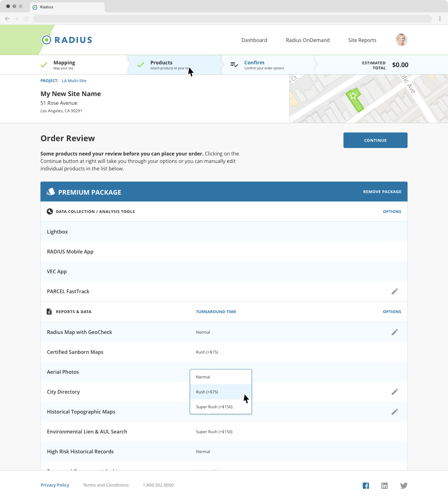Click Options for Data Collection section
This screenshot has width=448, height=500.
[x=392, y=211]
